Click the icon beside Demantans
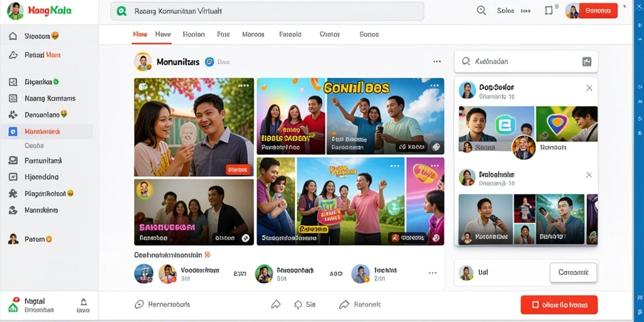The width and height of the screenshot is (644, 322). pyautogui.click(x=13, y=114)
